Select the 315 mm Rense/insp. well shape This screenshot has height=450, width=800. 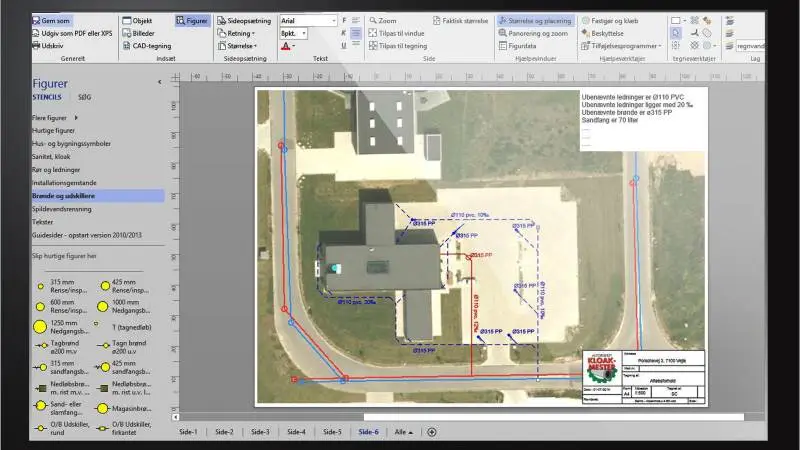click(61, 286)
